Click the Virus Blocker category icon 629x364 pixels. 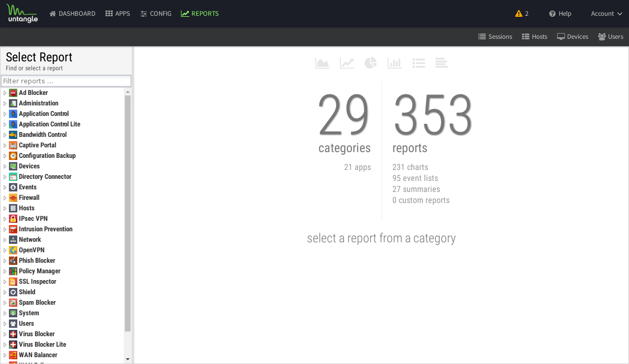coord(13,334)
